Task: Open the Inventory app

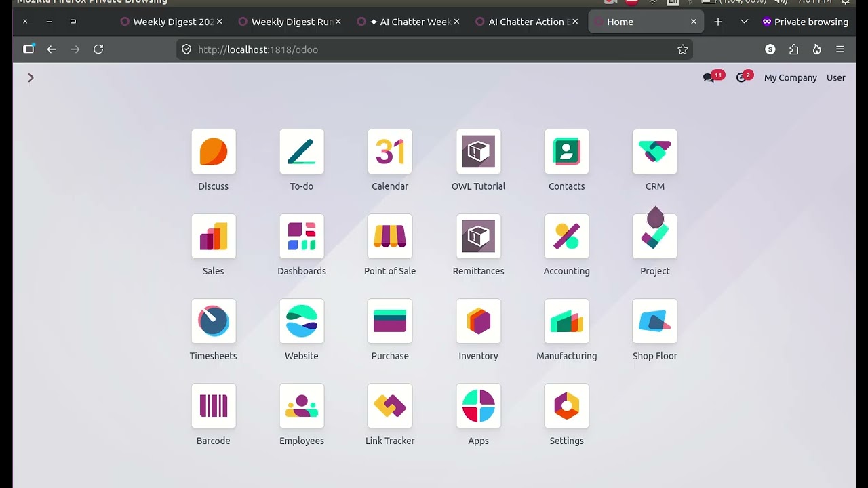Action: pos(479,321)
